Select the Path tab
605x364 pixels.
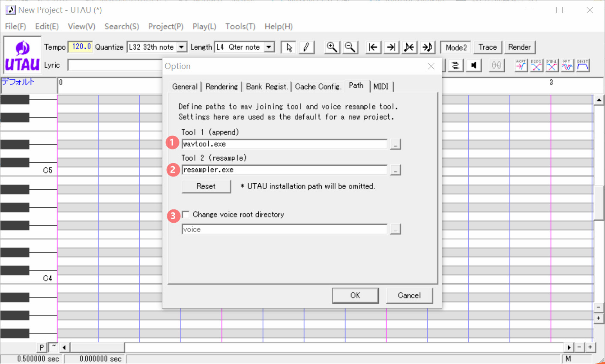(x=356, y=86)
